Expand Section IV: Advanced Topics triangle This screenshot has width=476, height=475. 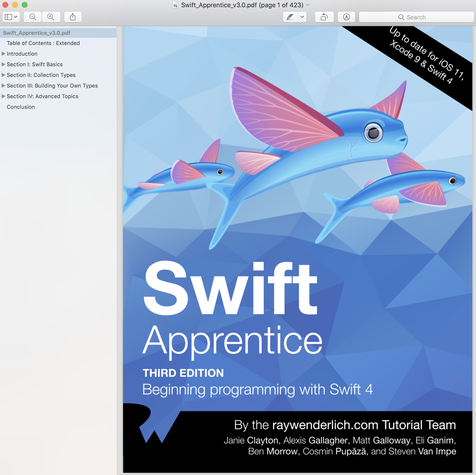[x=3, y=96]
